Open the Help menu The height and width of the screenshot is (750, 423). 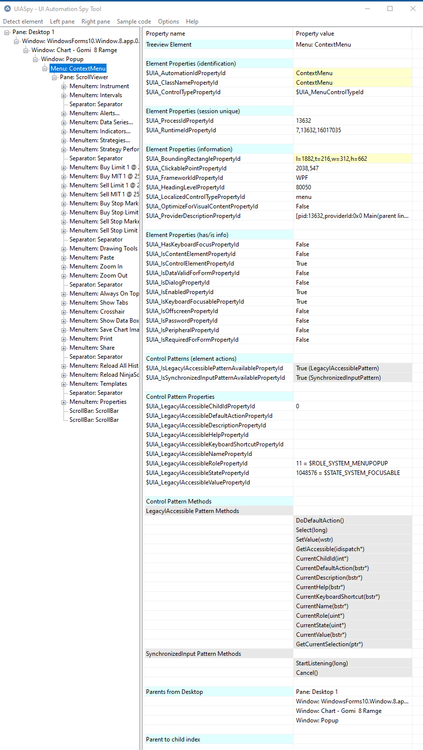[x=192, y=22]
